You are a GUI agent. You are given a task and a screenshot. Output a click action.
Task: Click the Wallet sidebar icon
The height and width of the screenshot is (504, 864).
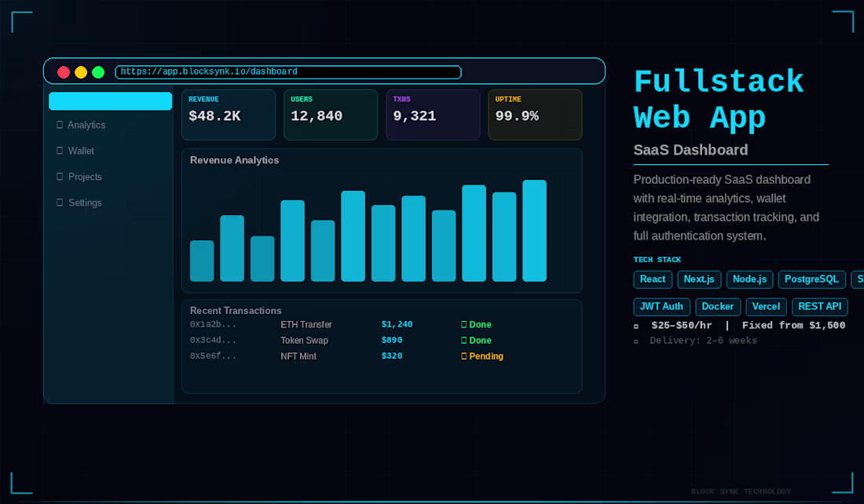tap(60, 151)
